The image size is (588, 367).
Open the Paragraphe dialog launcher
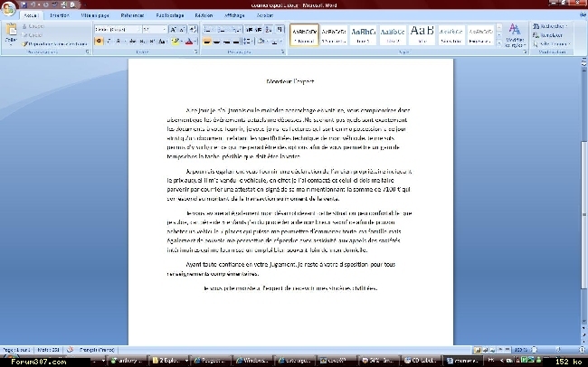point(283,52)
